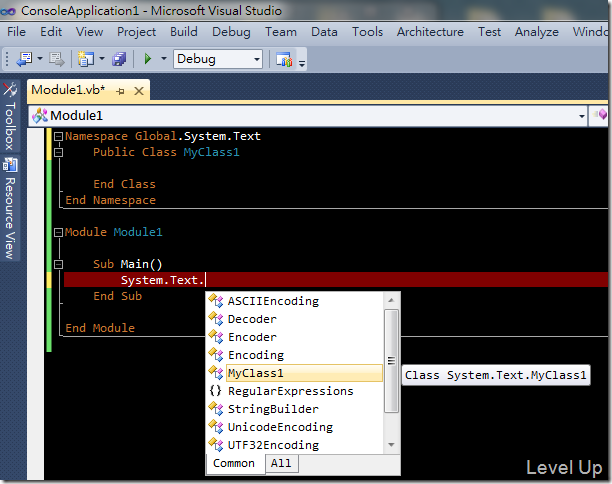Screen dimensions: 612x484
Task: Open the Debug menu
Action: coord(231,32)
